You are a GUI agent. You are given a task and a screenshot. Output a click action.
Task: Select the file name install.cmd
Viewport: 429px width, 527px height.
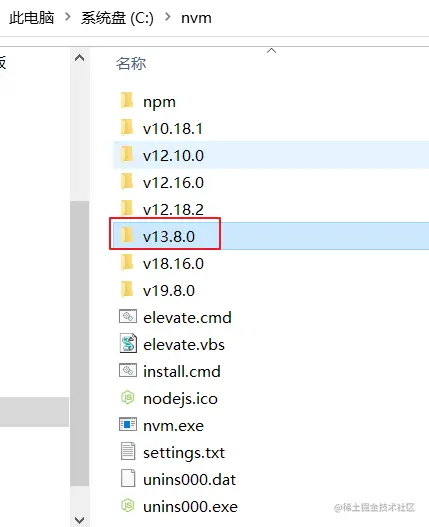(x=182, y=371)
